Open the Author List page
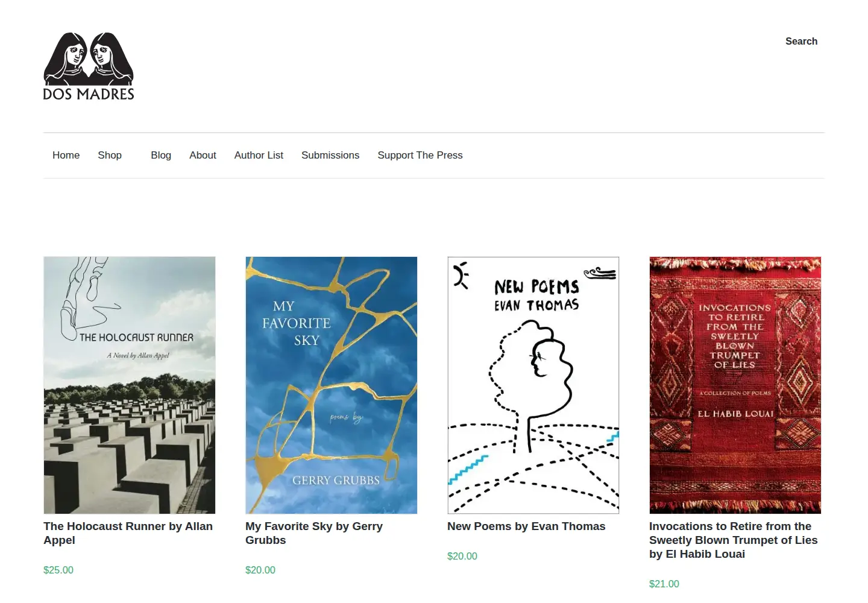This screenshot has height=603, width=868. coord(259,155)
